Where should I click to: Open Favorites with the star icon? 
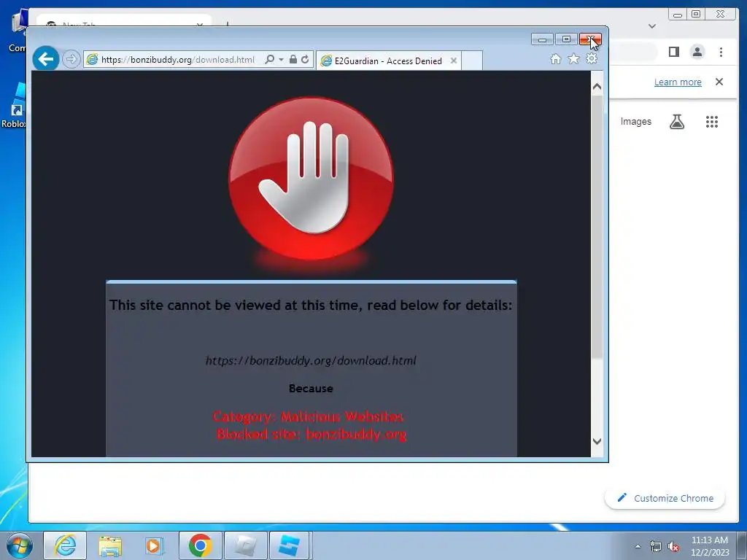pos(573,58)
